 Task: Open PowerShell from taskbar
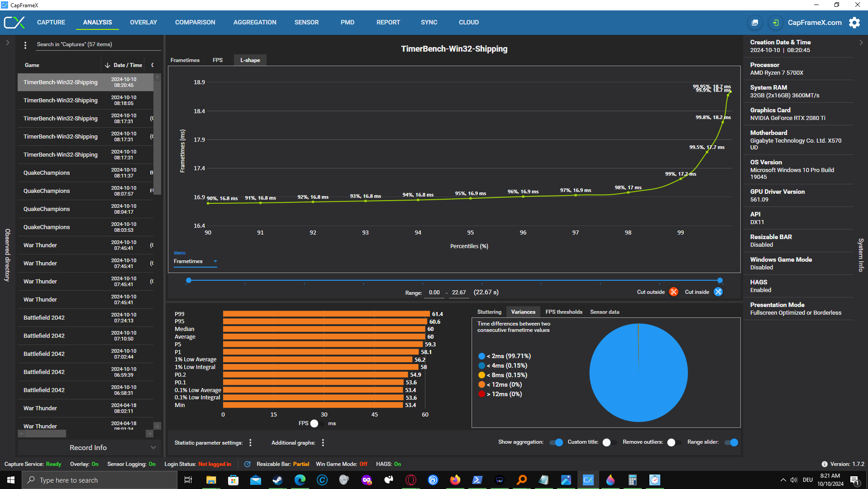[477, 480]
